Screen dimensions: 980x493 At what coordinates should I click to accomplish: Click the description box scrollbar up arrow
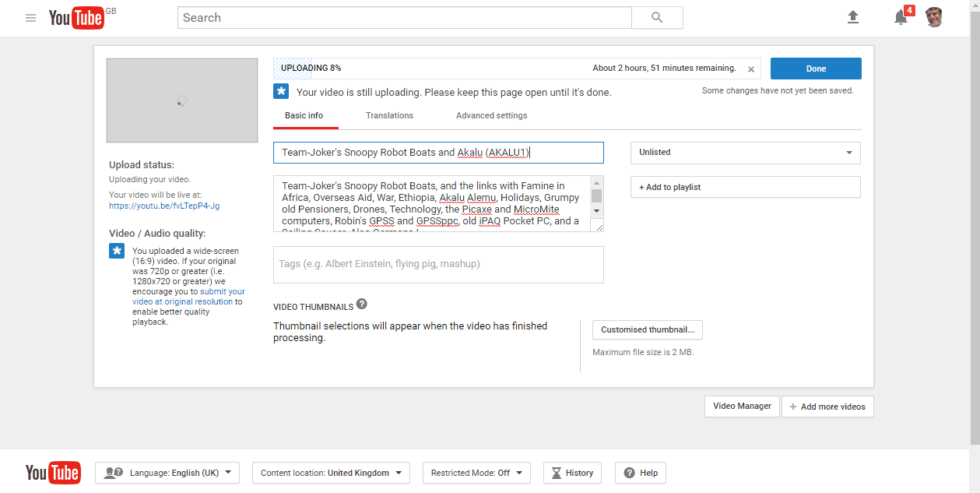click(x=597, y=182)
